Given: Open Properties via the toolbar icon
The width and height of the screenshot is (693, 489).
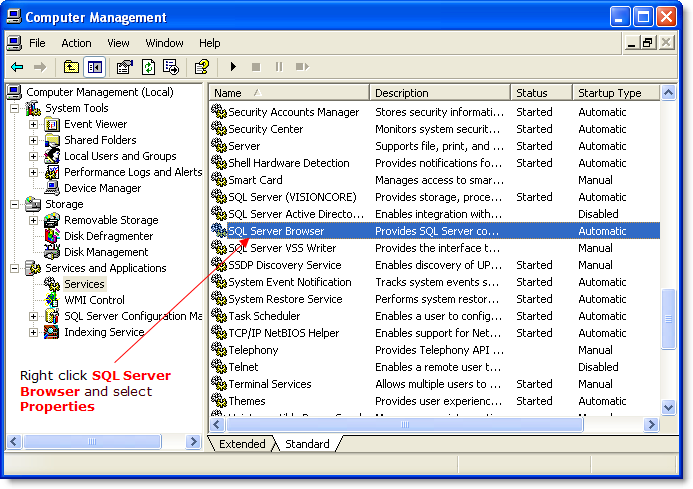Looking at the screenshot, I should 125,67.
